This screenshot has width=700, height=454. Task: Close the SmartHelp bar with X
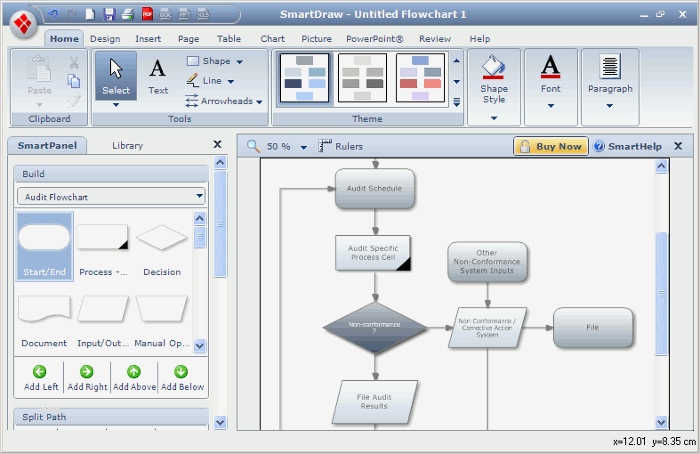[x=678, y=146]
